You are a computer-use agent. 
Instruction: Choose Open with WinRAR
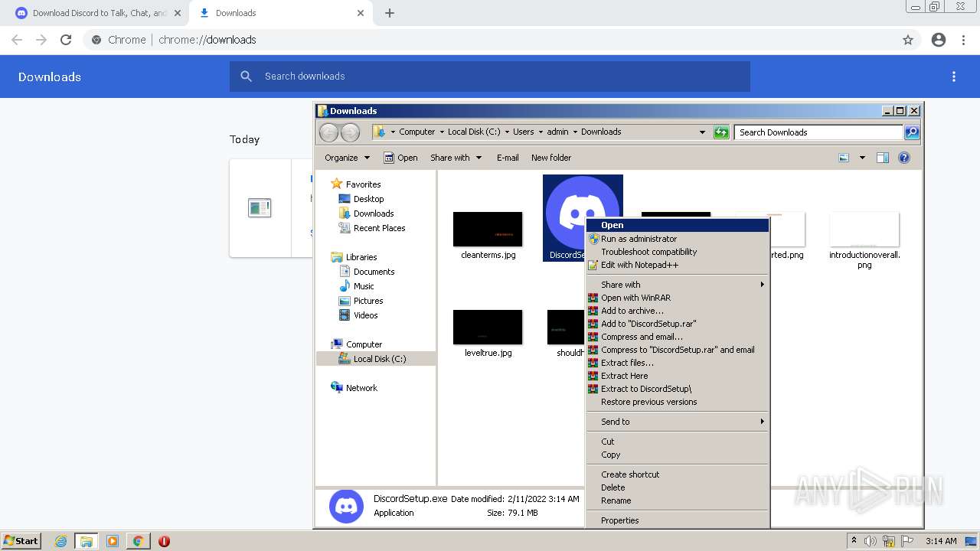click(678, 298)
